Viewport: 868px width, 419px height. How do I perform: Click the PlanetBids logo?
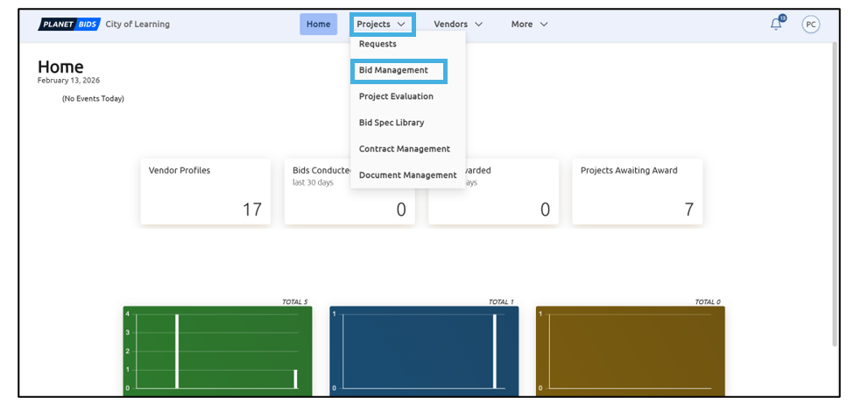(x=69, y=25)
